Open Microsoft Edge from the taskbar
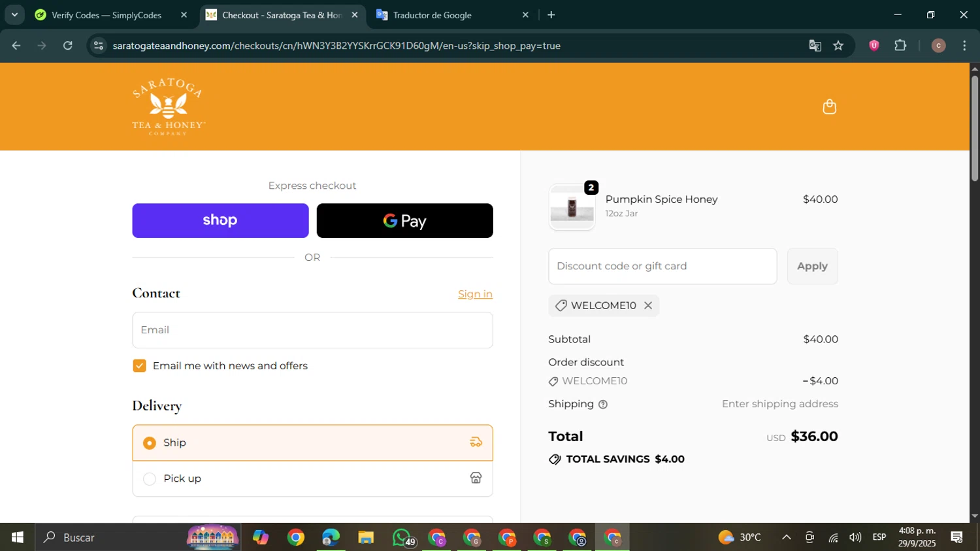980x551 pixels. [331, 537]
